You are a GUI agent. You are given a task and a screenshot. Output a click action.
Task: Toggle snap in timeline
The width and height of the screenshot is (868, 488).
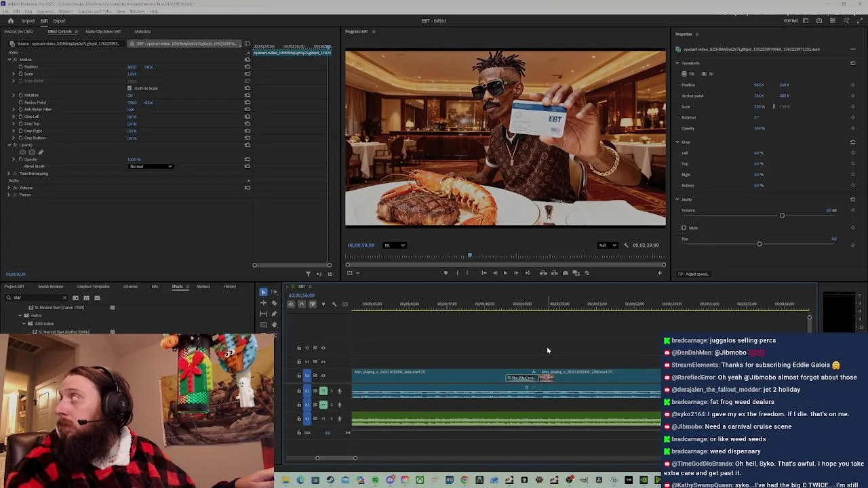pos(301,304)
